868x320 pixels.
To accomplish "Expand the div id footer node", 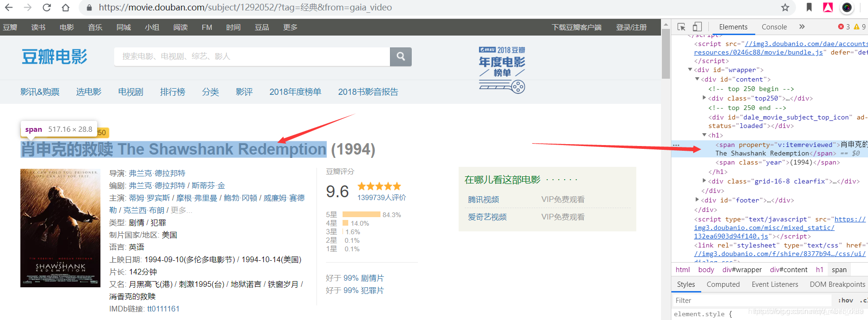I will pos(697,200).
